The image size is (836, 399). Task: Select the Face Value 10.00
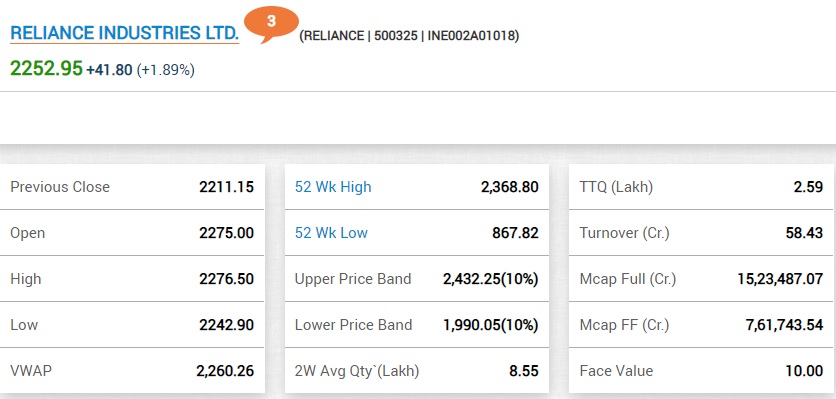(804, 371)
